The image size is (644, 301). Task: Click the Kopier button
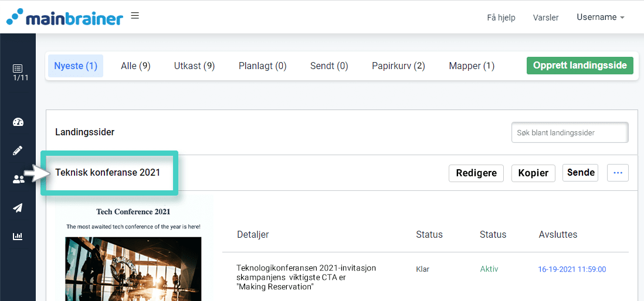pyautogui.click(x=533, y=173)
